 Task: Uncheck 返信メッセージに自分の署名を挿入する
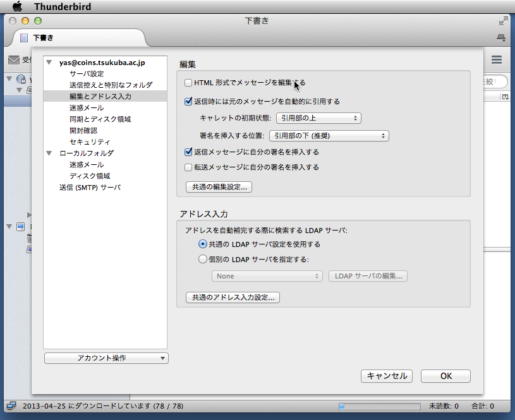pos(188,152)
